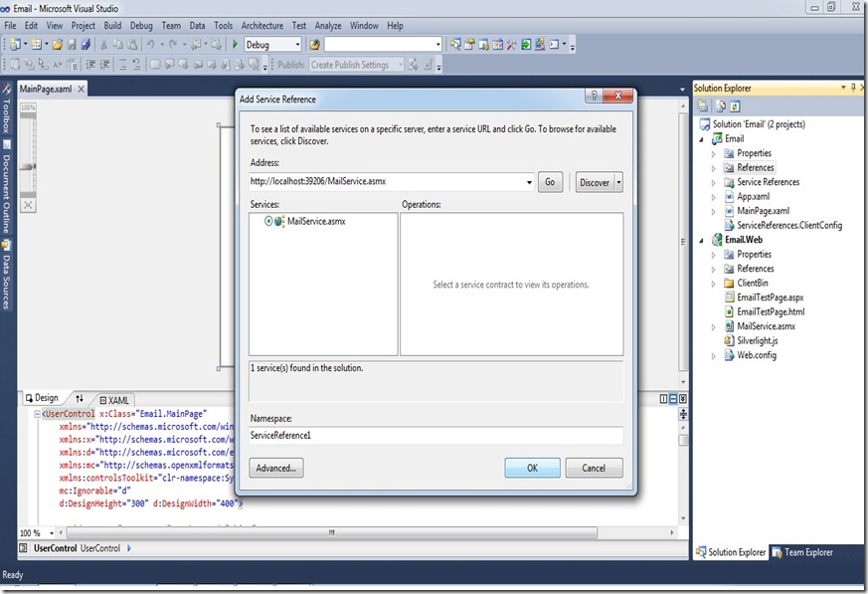Close the MainPage.xaml document tab
The image size is (868, 594).
tap(81, 89)
